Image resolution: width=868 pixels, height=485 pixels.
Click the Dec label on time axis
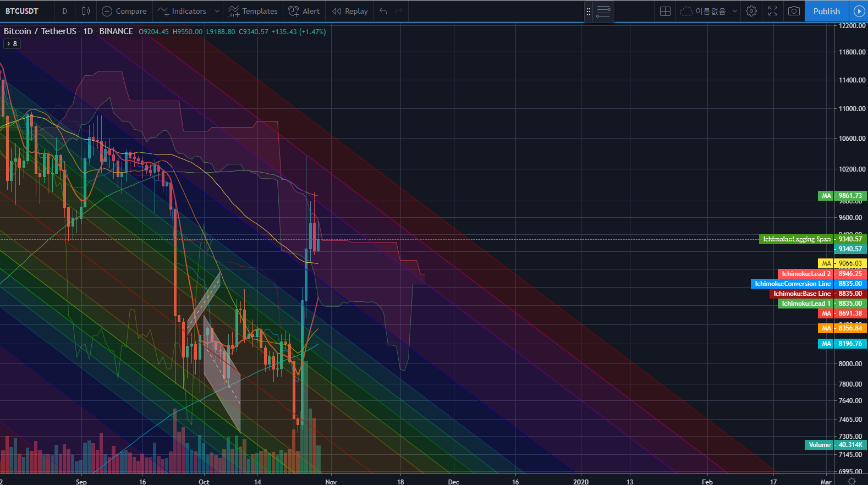[x=453, y=482]
